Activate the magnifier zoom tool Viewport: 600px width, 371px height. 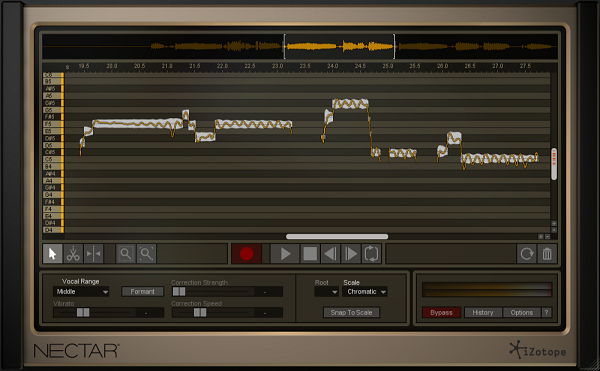coord(126,254)
